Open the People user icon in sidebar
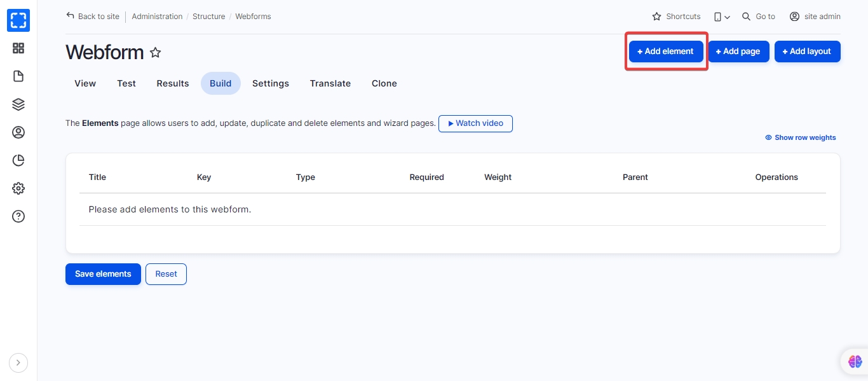Image resolution: width=868 pixels, height=381 pixels. (18, 132)
